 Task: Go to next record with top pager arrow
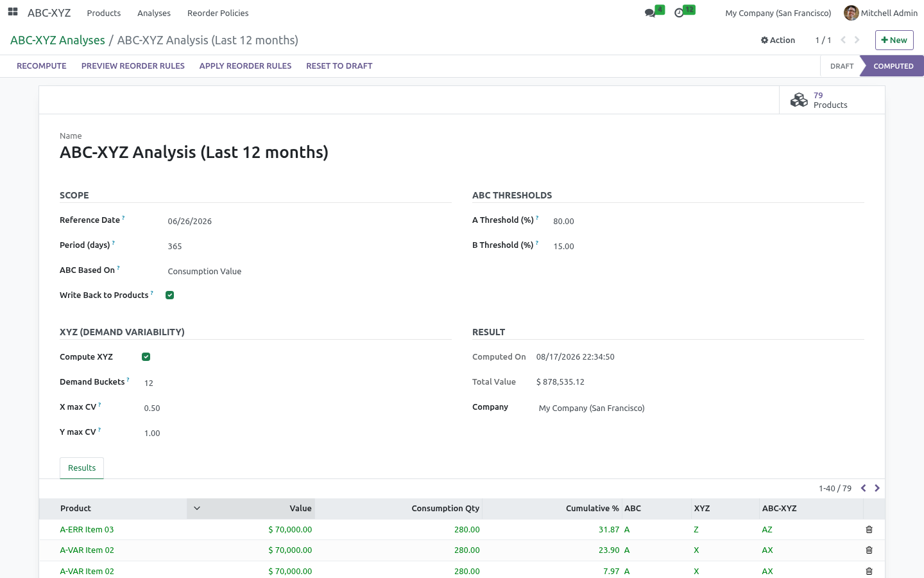[x=857, y=40]
